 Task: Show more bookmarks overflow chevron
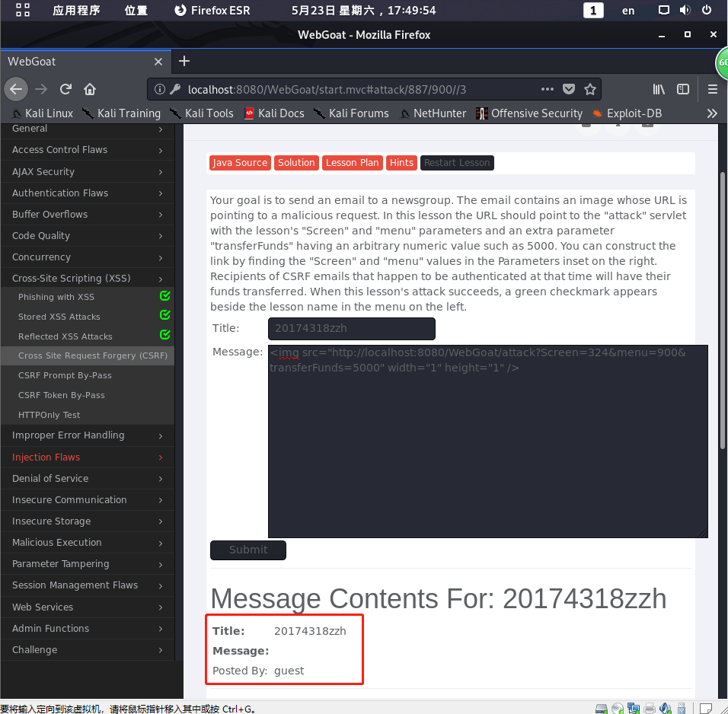[712, 113]
